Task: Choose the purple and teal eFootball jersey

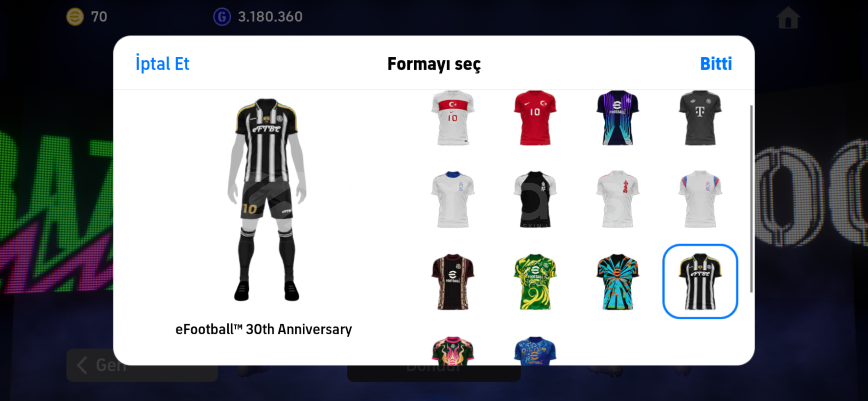Action: point(617,118)
